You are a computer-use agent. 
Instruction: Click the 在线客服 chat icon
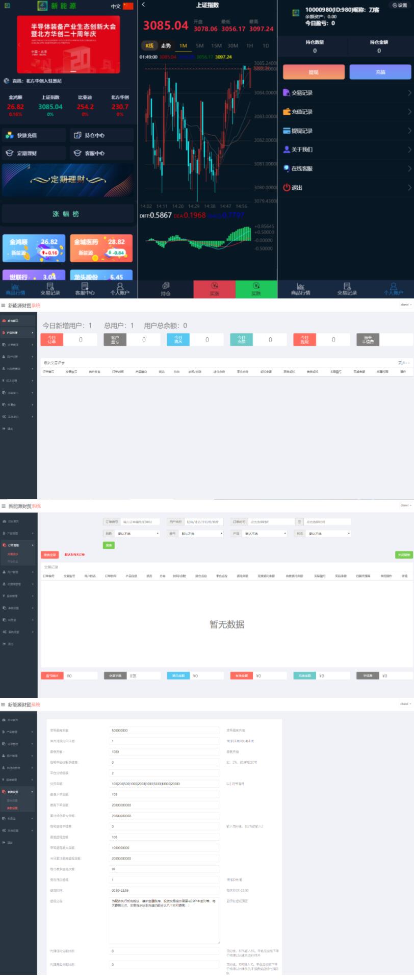click(x=287, y=168)
